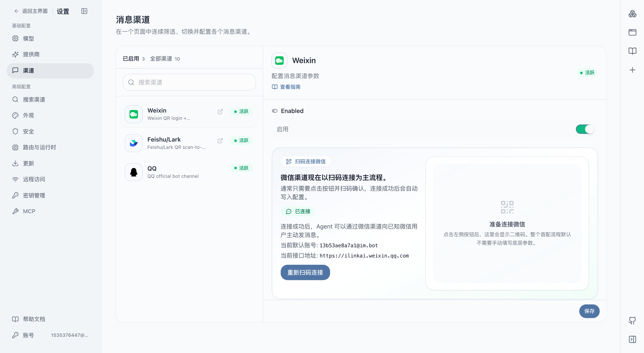The width and height of the screenshot is (644, 353).
Task: Click the 活跃 badge in Weixin header
Action: coord(587,72)
